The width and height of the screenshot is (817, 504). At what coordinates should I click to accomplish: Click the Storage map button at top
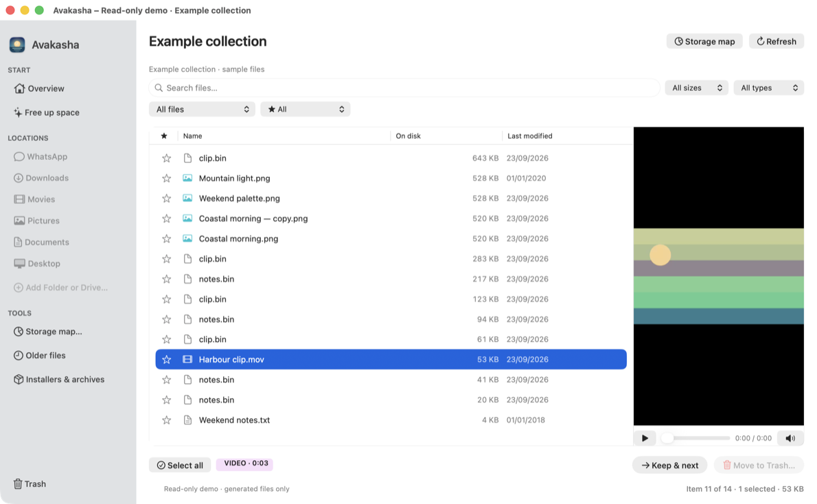(704, 42)
